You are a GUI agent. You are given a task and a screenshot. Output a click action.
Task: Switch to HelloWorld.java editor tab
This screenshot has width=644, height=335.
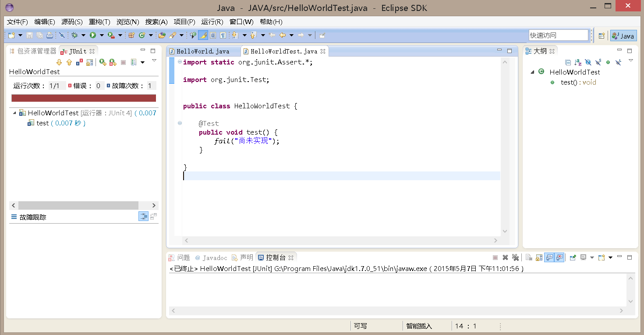click(203, 51)
